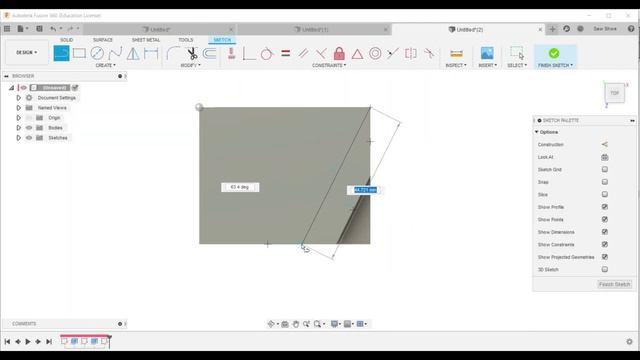Click the window Select tool icon
The width and height of the screenshot is (640, 360).
517,53
